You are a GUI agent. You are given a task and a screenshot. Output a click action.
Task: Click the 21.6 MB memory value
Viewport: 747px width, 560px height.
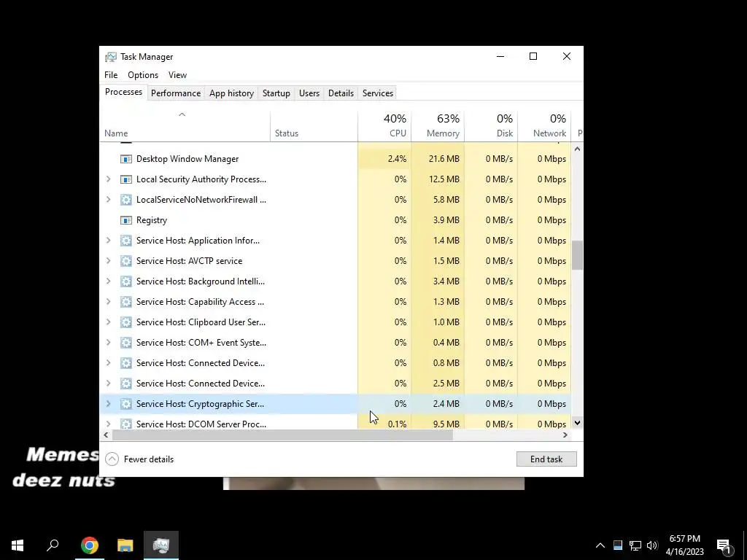tap(444, 159)
